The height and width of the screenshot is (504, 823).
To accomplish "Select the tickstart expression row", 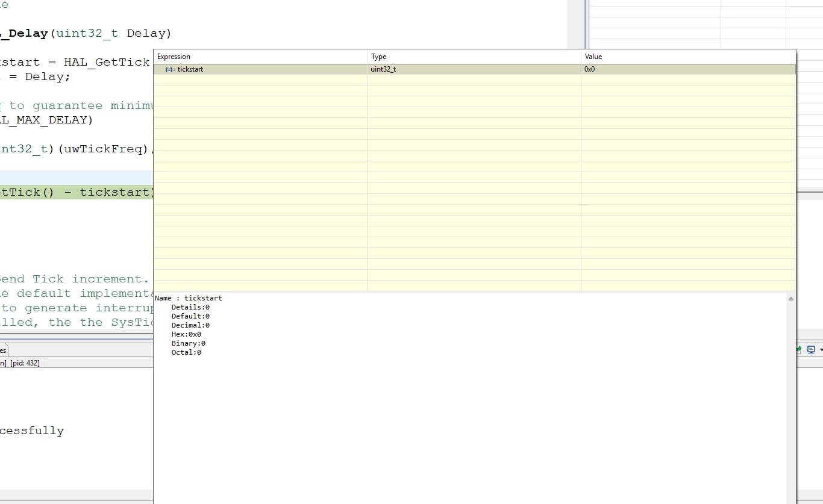I will coord(475,69).
